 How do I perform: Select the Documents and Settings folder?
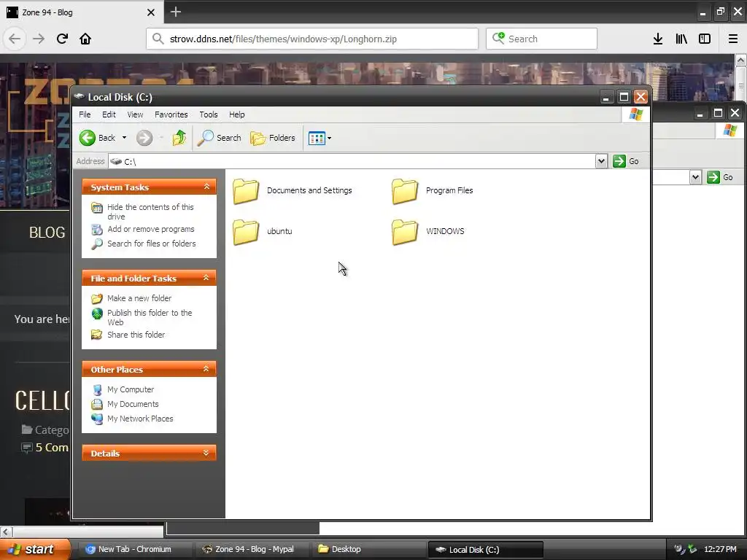[x=293, y=191]
